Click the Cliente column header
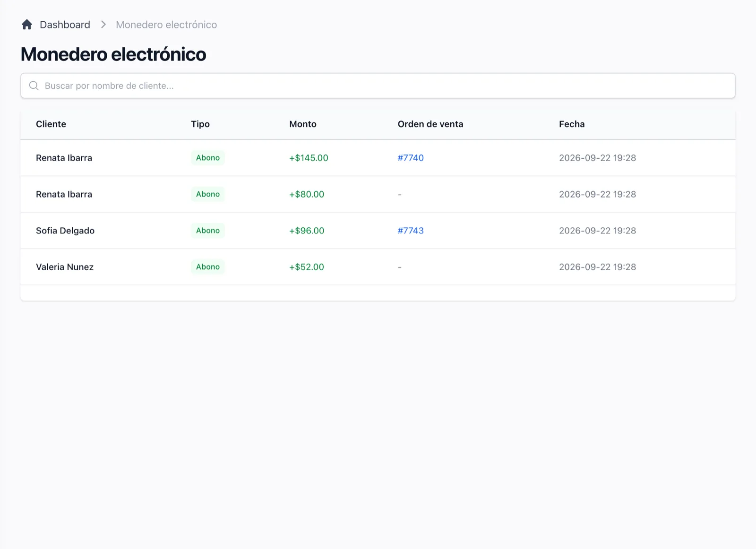Image resolution: width=756 pixels, height=549 pixels. (51, 124)
